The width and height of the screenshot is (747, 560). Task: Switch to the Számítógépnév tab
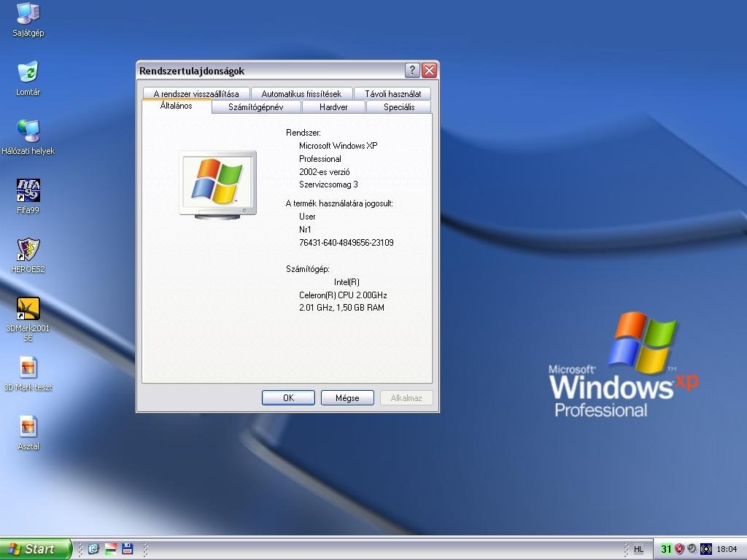256,106
